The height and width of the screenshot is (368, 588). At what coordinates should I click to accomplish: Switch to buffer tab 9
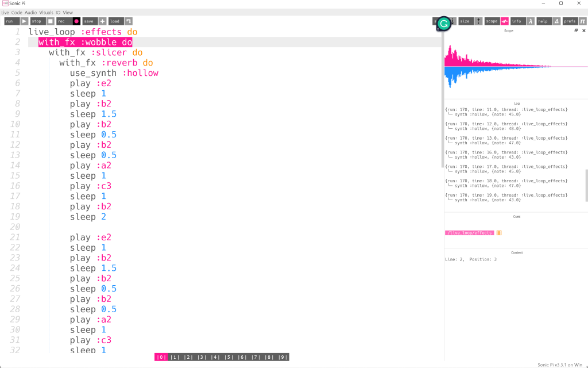pyautogui.click(x=283, y=357)
